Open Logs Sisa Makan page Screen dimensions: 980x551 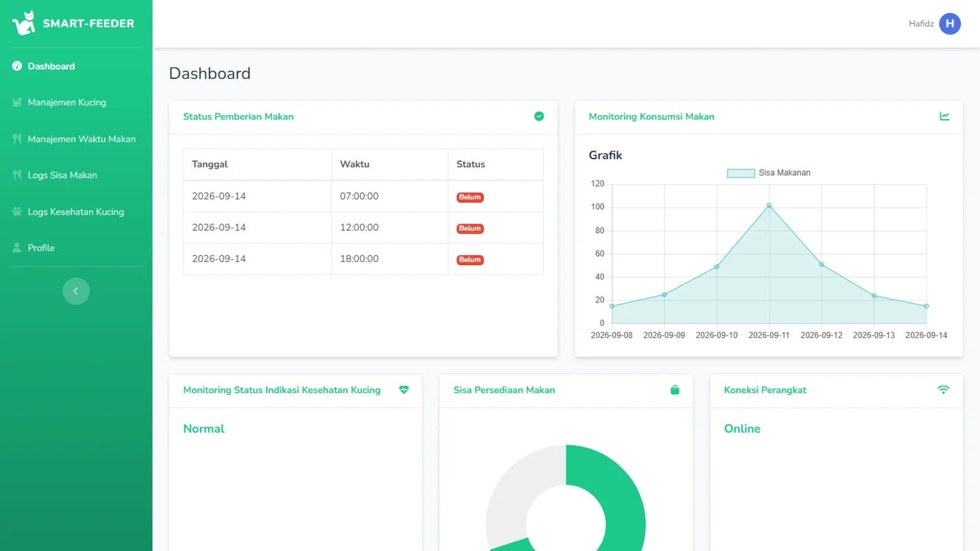(76, 175)
